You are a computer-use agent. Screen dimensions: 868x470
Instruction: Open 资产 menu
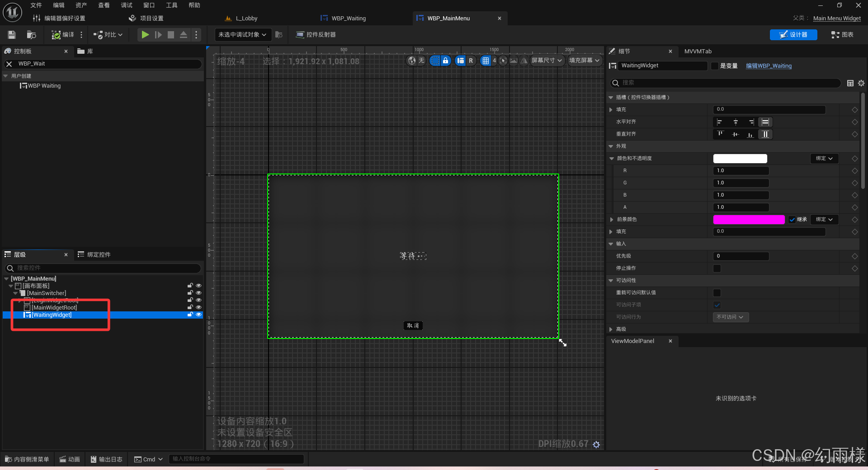click(x=81, y=5)
